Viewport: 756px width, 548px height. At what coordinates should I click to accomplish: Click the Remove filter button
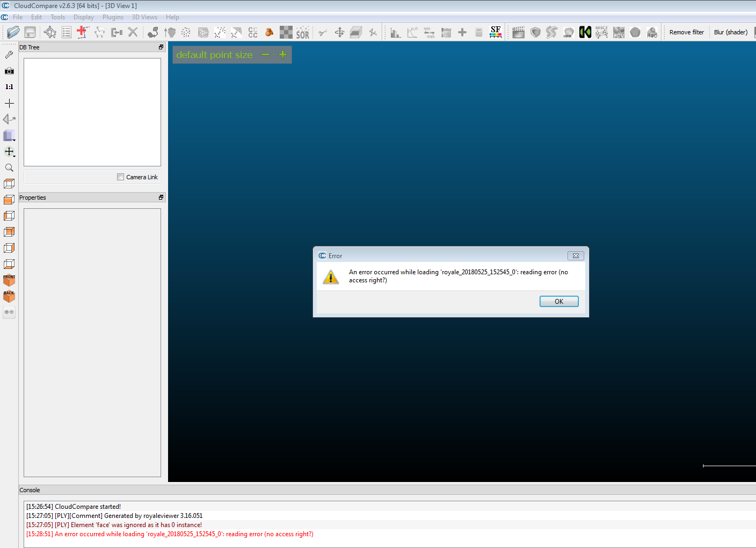pos(686,32)
